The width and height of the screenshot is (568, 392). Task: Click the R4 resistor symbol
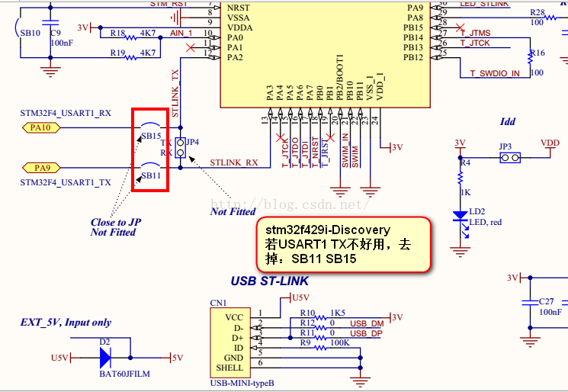pos(460,177)
